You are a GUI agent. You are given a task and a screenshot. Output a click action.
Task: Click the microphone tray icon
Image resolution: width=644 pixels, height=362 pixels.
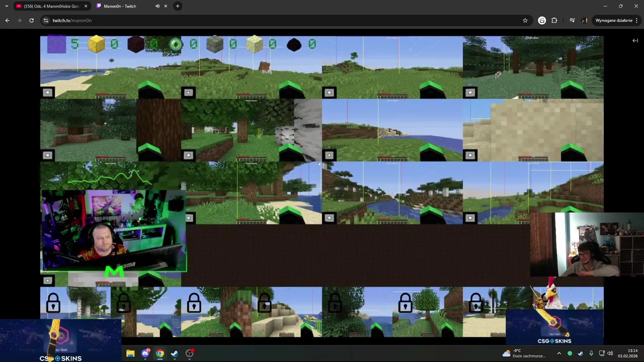591,353
